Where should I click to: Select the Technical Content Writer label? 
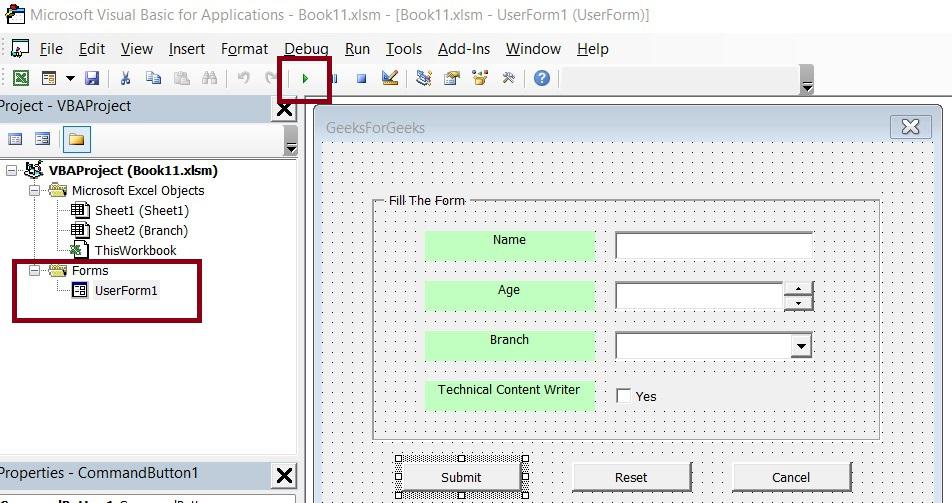tap(509, 395)
